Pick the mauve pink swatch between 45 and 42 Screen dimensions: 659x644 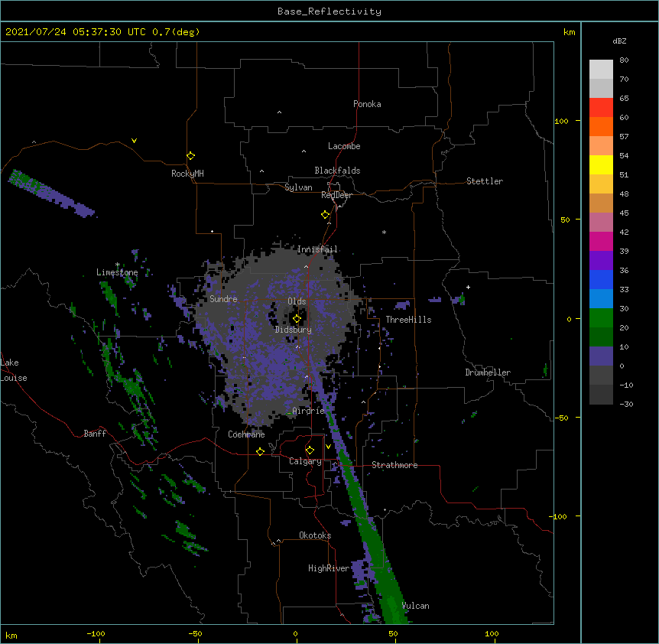coord(601,222)
